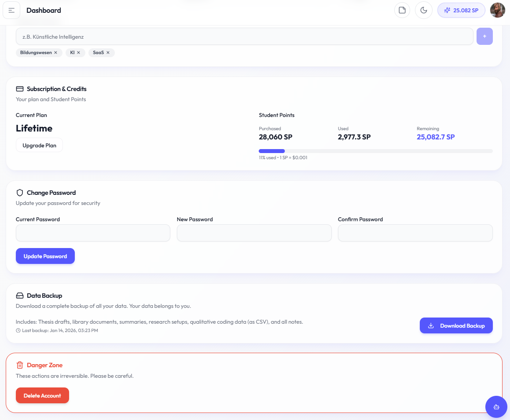Click the plus button to add topic
Viewport: 510px width, 420px height.
[484, 37]
